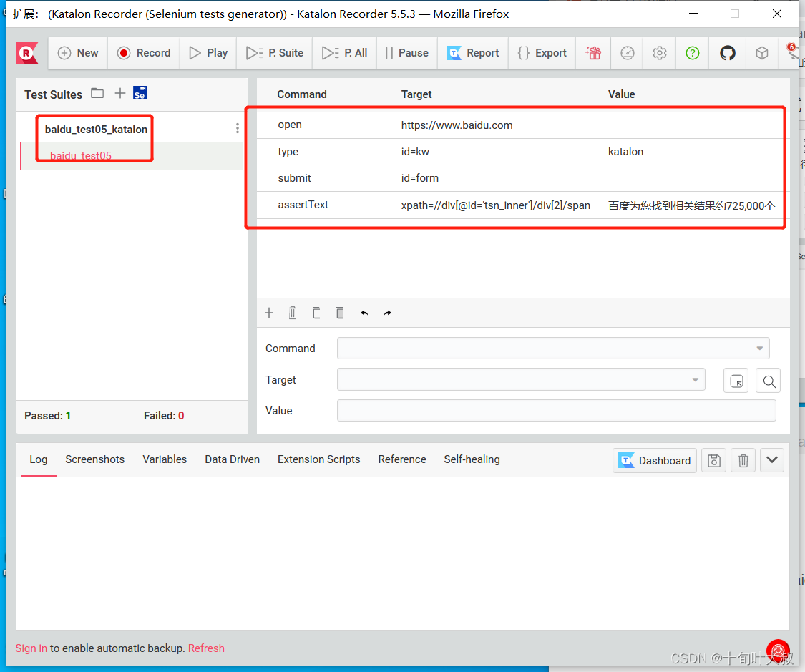Viewport: 805px width, 672px height.
Task: Delete the selected command with trash icon
Action: click(x=293, y=313)
